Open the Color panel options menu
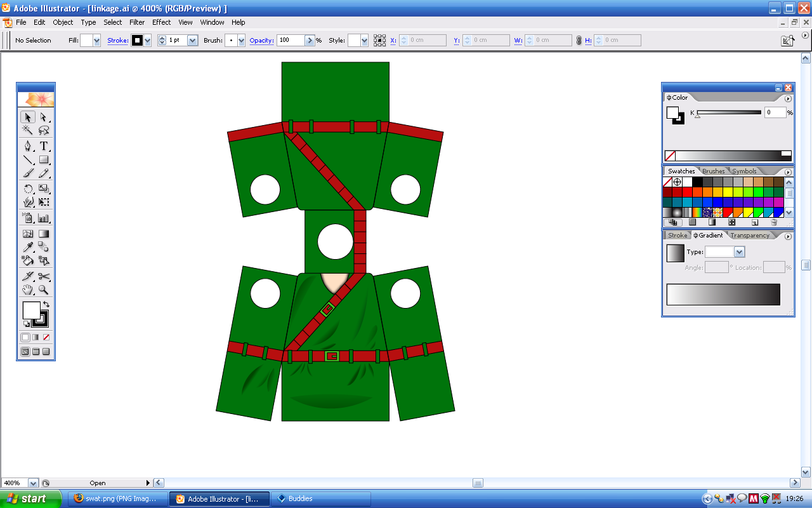Screen dimensions: 812x508 [787, 98]
